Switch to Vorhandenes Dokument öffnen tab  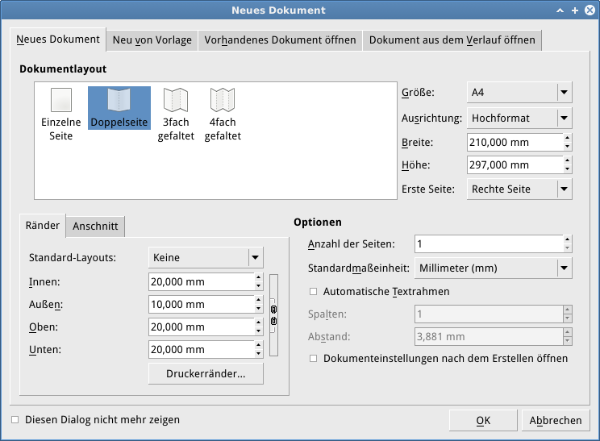pyautogui.click(x=279, y=41)
